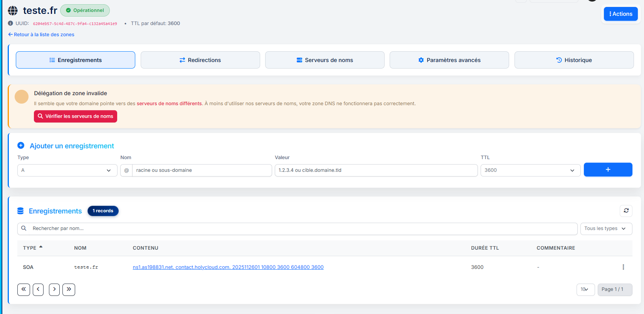Go to the first page of records
Viewport: 644px width, 314px height.
[24, 289]
